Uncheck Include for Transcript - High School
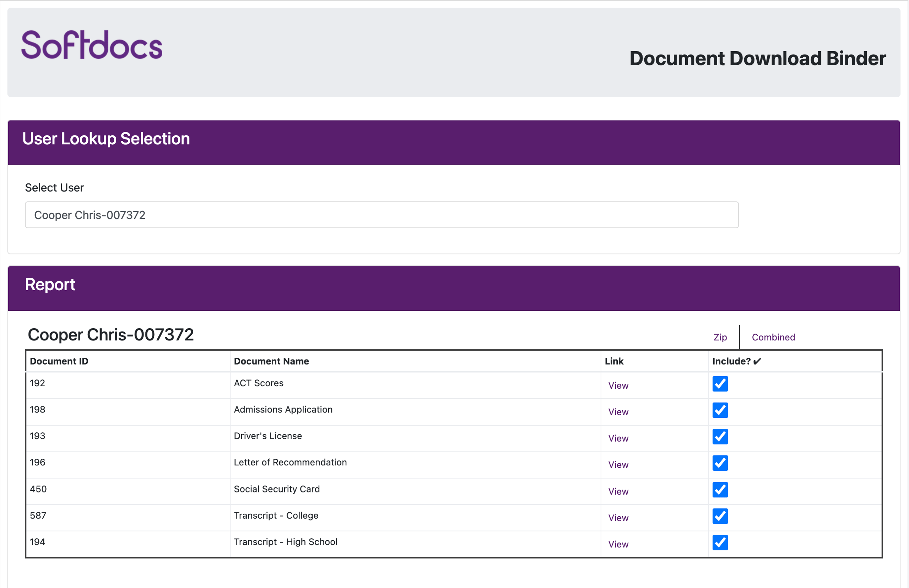The image size is (909, 588). pyautogui.click(x=720, y=543)
